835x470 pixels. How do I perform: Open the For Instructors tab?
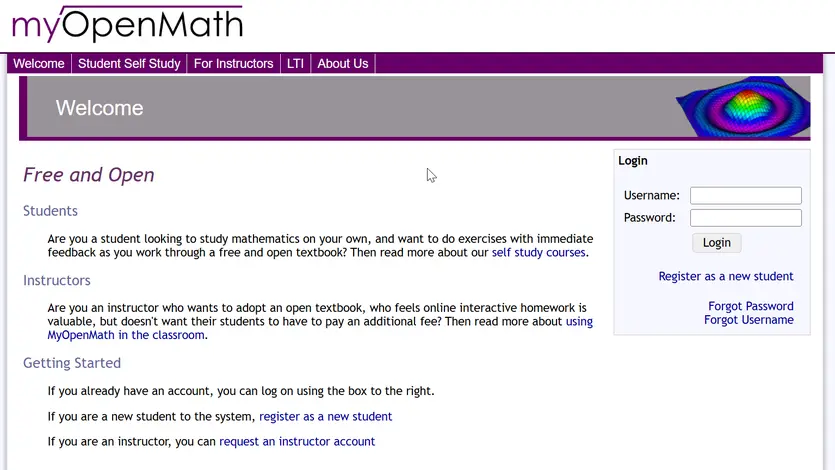point(233,63)
